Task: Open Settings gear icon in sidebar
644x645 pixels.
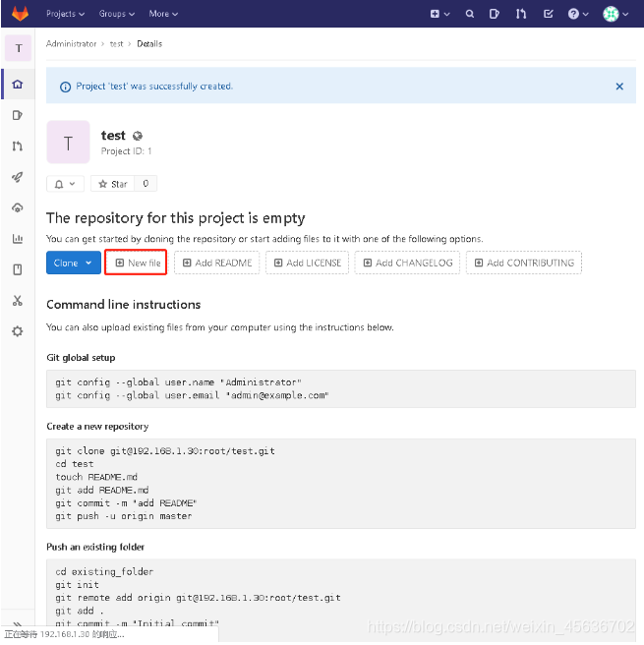Action: pos(18,331)
